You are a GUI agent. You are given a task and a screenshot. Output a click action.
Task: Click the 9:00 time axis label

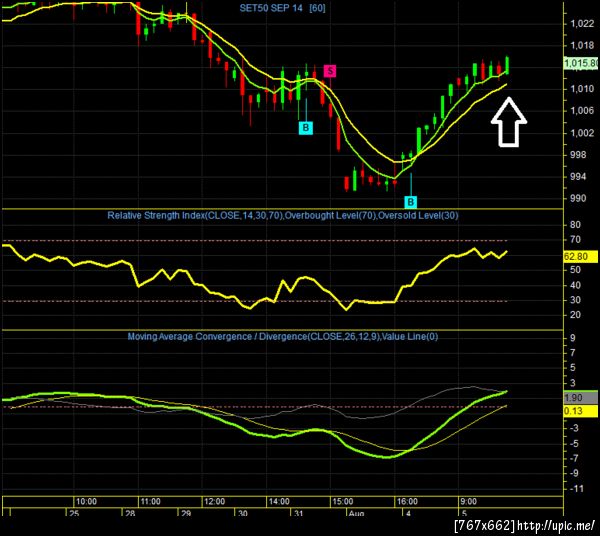coord(468,502)
